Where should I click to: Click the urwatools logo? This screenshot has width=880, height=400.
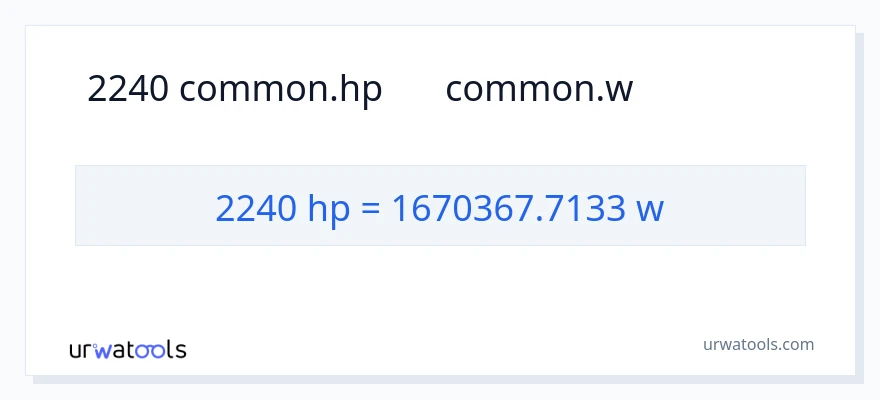coord(127,349)
